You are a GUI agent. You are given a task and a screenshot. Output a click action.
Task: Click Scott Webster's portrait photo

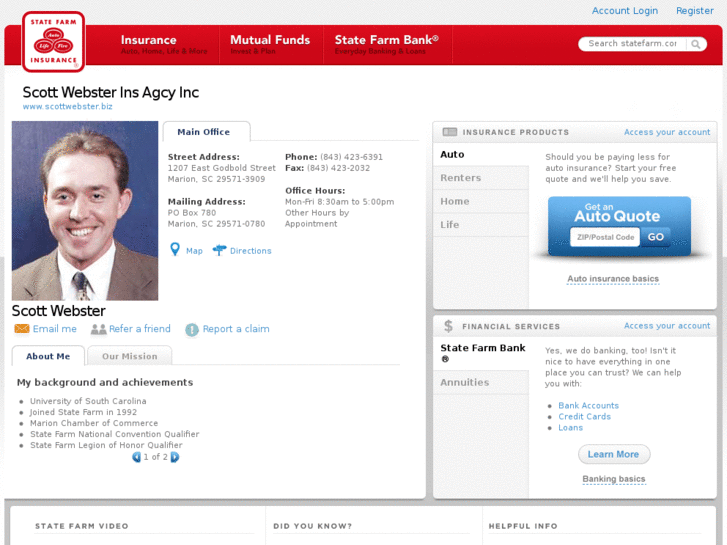coord(85,211)
